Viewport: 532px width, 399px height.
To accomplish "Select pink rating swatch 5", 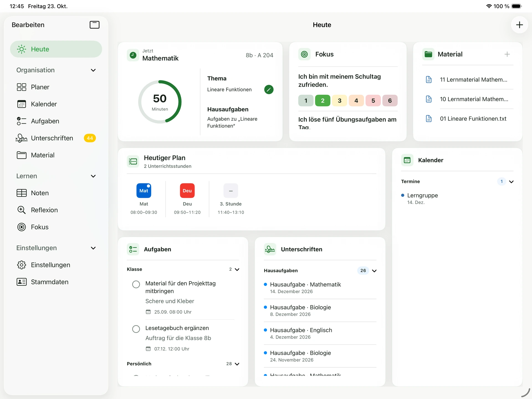I will pos(373,101).
